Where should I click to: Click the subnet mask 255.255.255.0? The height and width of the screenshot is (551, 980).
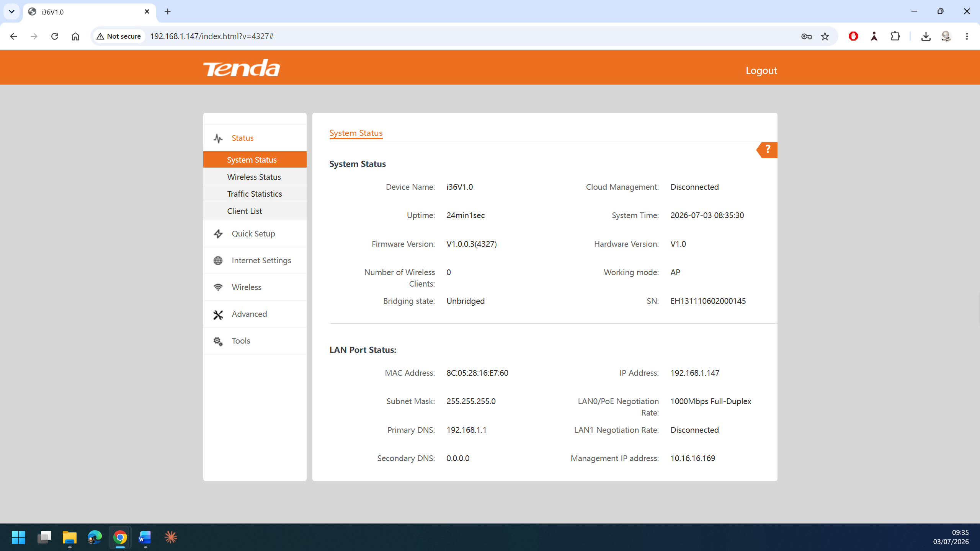[471, 401]
